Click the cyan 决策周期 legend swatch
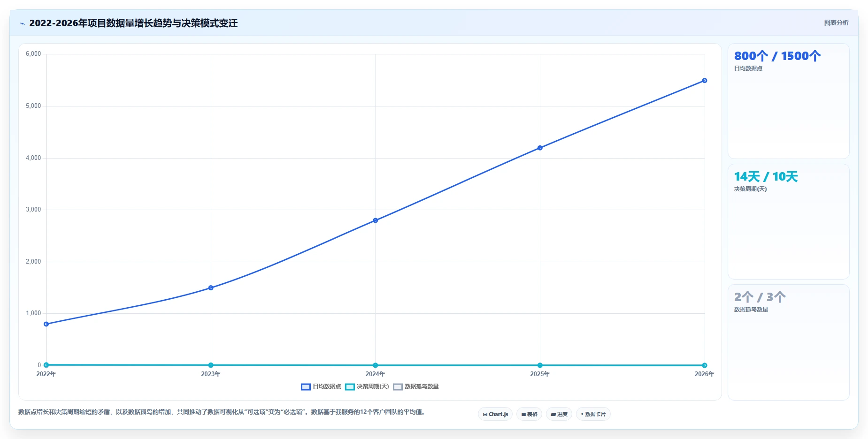 pos(350,387)
